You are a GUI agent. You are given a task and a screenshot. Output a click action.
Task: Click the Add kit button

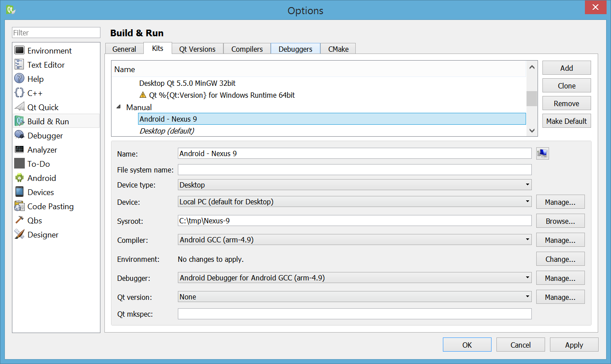tap(566, 68)
